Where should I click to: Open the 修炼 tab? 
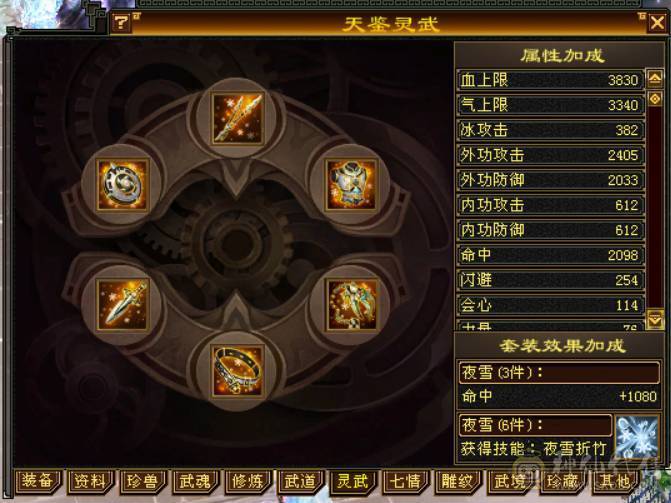[247, 481]
